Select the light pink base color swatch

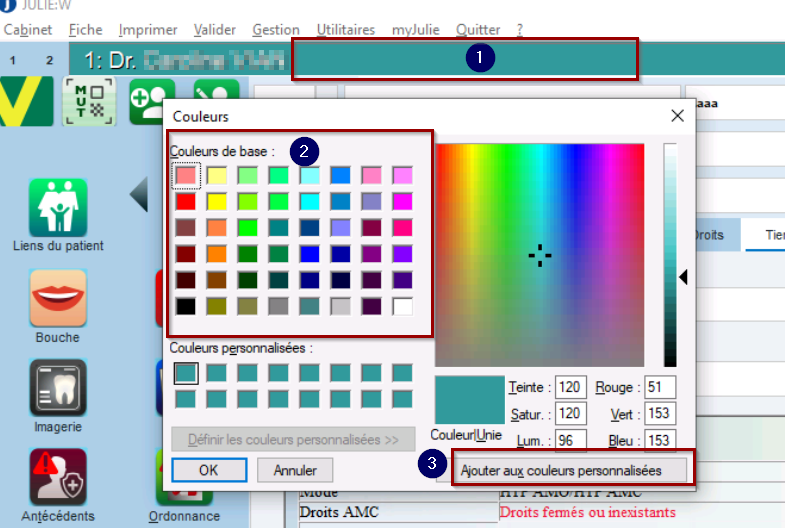186,175
